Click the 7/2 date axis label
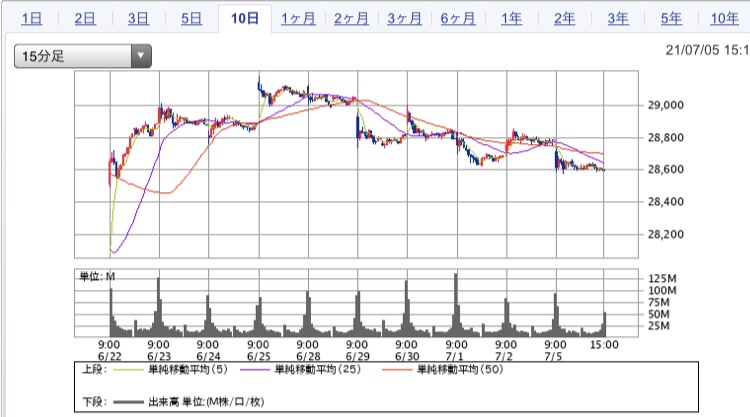Viewport: 750px width, 417px height. [504, 357]
